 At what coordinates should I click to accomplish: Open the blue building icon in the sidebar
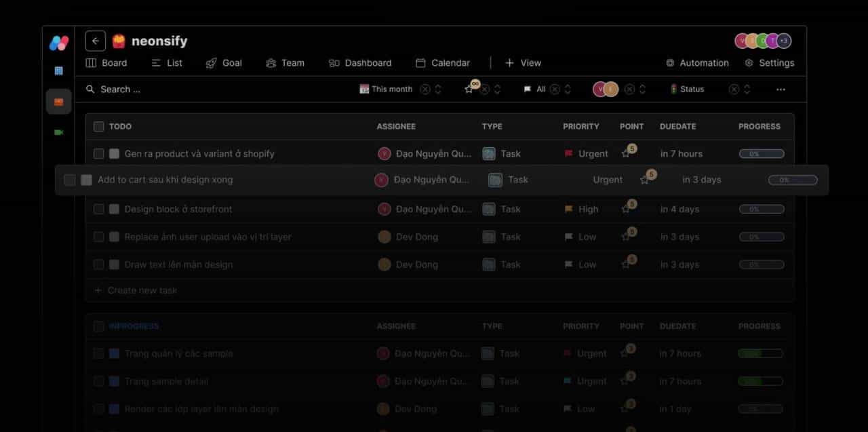[58, 71]
